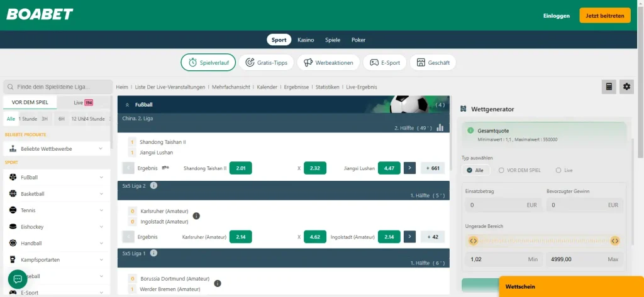Bet on Shandong Taishan II odds 2.01
Viewport: 644px width, 297px height.
(241, 168)
